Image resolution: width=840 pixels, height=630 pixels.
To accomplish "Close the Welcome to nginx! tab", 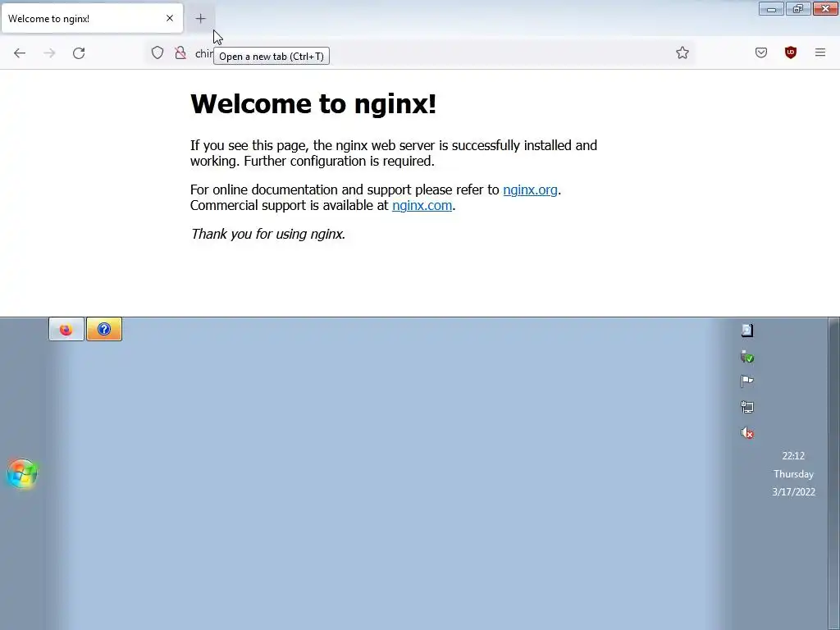I will point(170,18).
